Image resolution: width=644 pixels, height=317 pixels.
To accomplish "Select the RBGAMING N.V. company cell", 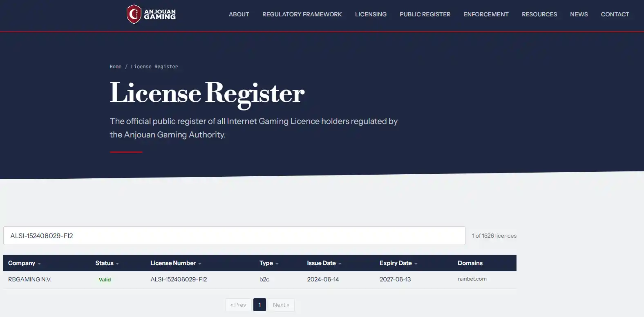I will tap(30, 279).
